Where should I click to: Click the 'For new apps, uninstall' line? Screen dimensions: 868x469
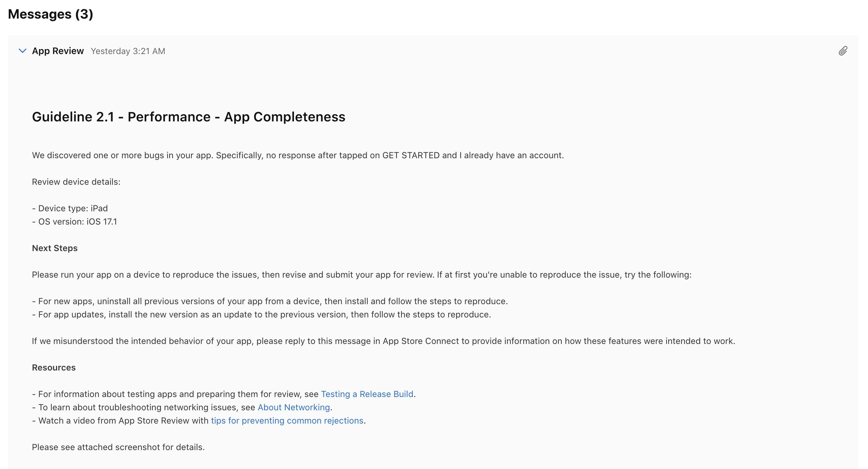(269, 301)
